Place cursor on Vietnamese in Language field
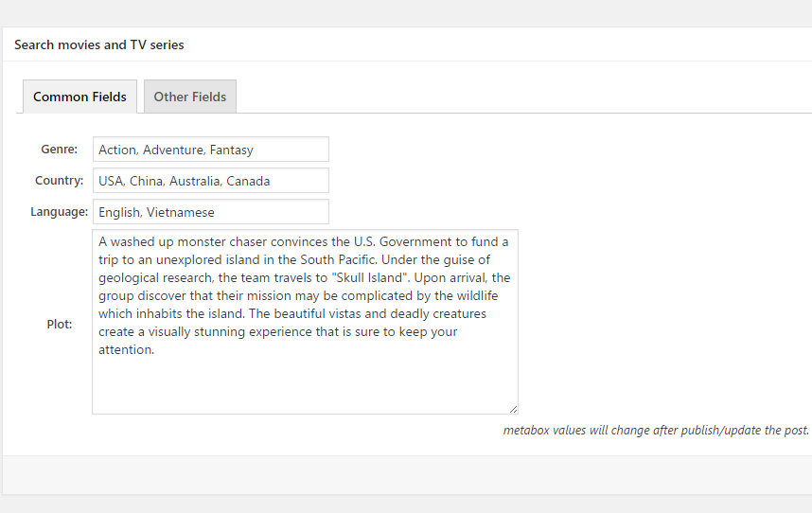The image size is (812, 513). [180, 212]
